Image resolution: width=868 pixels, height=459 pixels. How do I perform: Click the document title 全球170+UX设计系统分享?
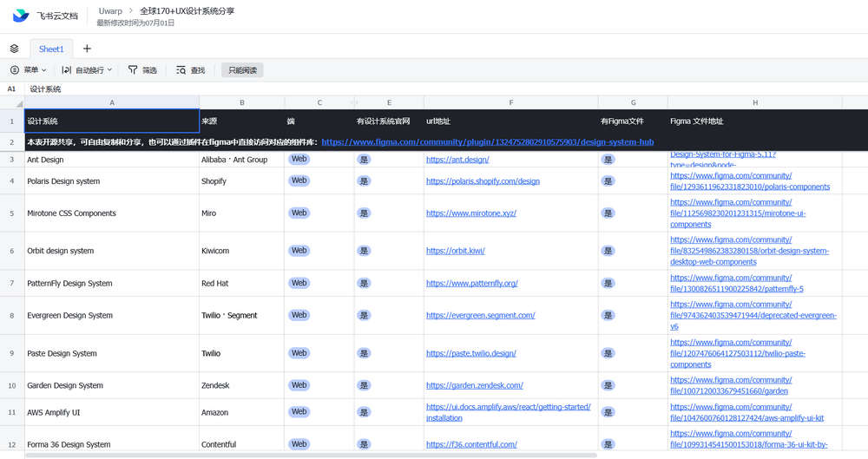187,10
